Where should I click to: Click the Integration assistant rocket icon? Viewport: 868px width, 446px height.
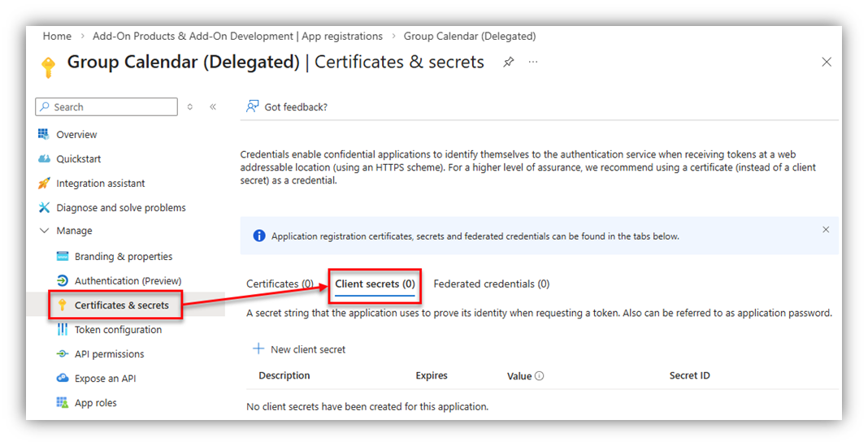coord(44,184)
